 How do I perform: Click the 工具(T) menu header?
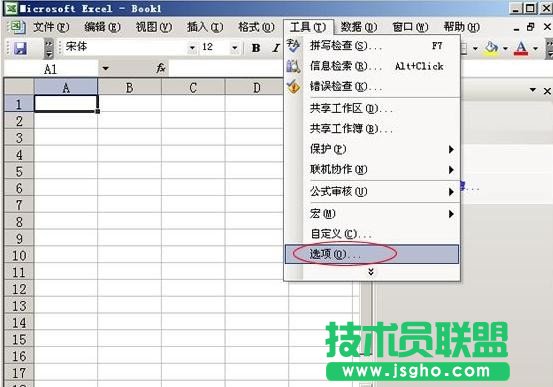coord(308,27)
